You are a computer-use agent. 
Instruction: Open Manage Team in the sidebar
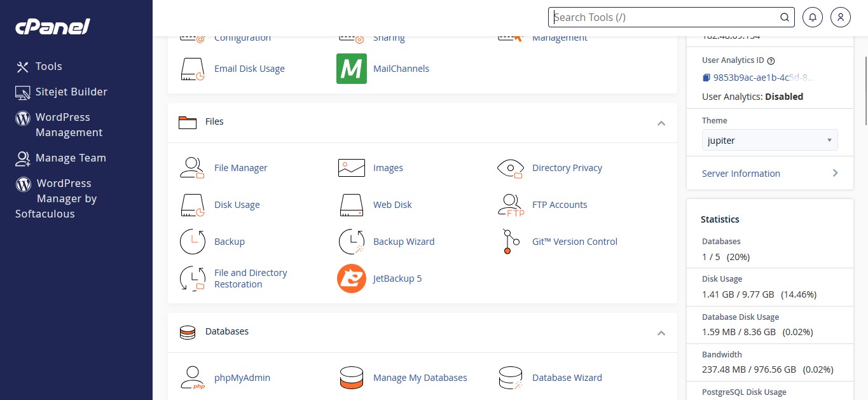[61, 158]
